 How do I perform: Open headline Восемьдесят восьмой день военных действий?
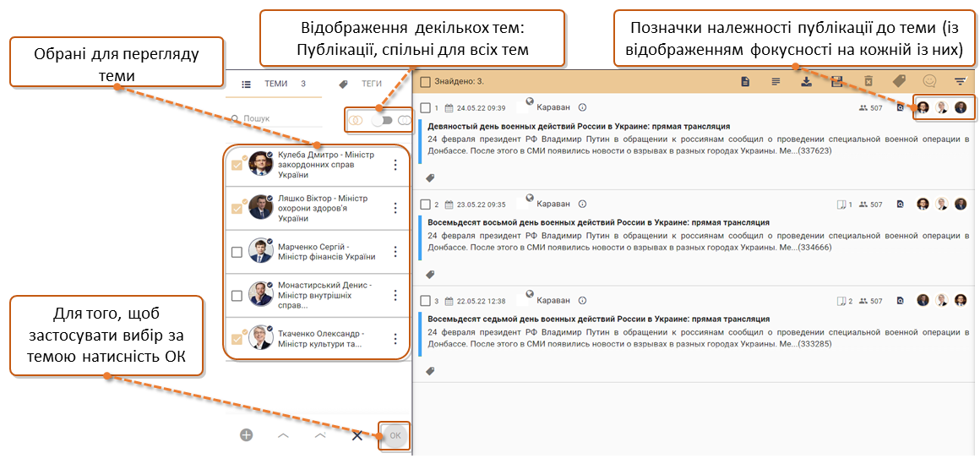(598, 222)
